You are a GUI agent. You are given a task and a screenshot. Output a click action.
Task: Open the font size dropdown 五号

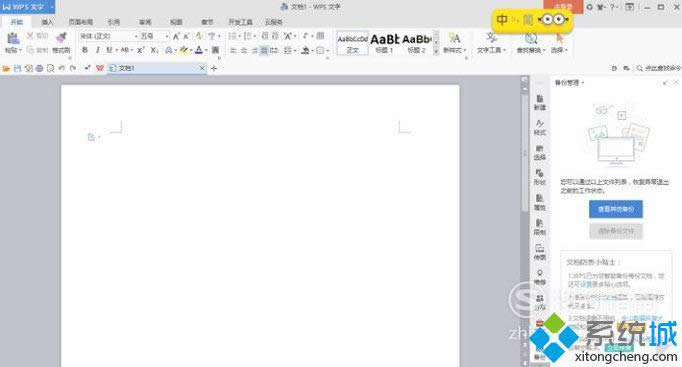tap(154, 36)
